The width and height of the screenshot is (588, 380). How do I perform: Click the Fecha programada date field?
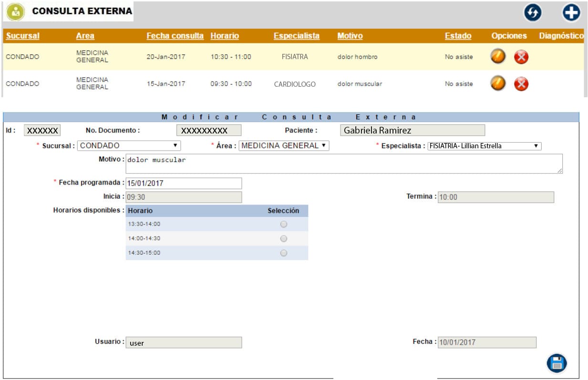(184, 183)
